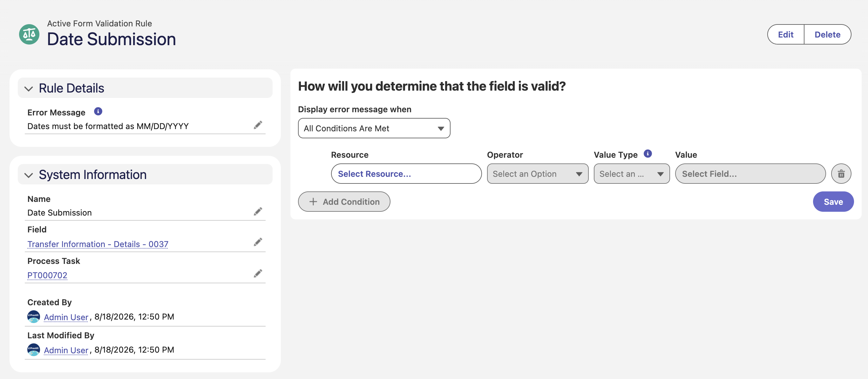The image size is (868, 379).
Task: Add a new condition row
Action: (x=344, y=202)
